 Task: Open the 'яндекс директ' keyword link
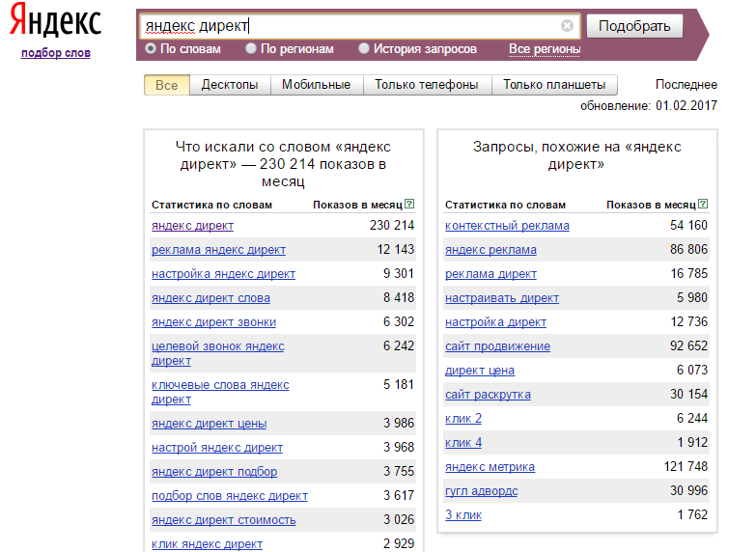point(192,226)
